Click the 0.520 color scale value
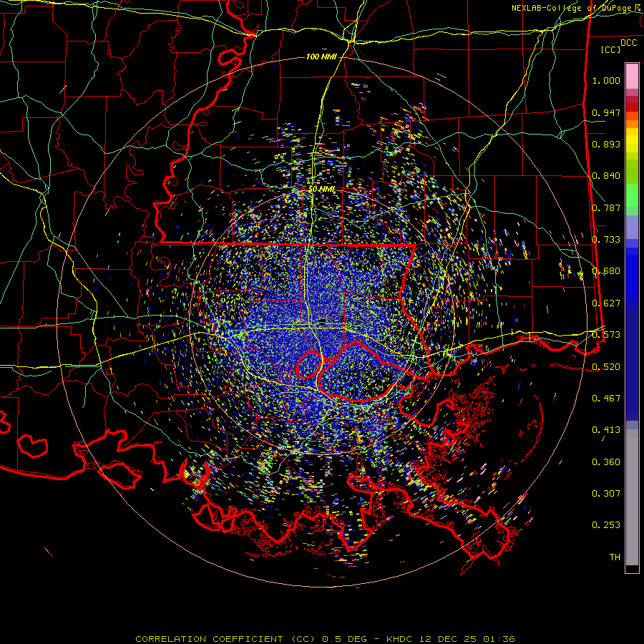644x644 pixels. (606, 367)
